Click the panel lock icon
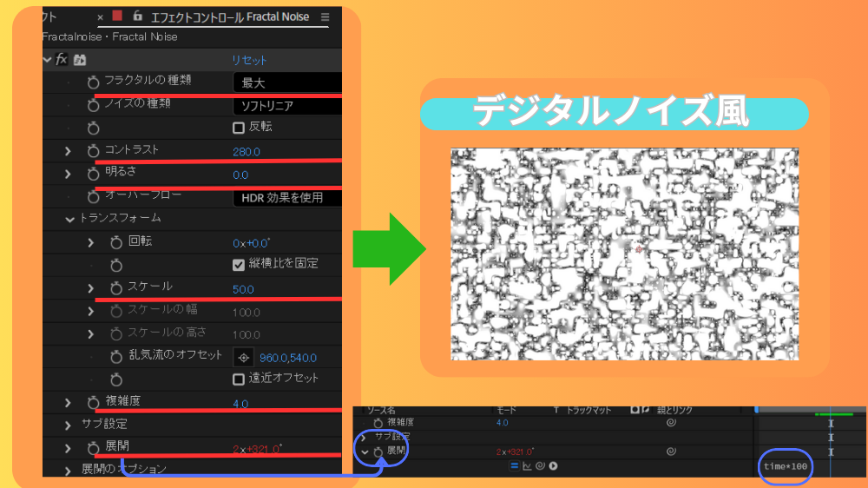The height and width of the screenshot is (488, 868). click(x=137, y=16)
